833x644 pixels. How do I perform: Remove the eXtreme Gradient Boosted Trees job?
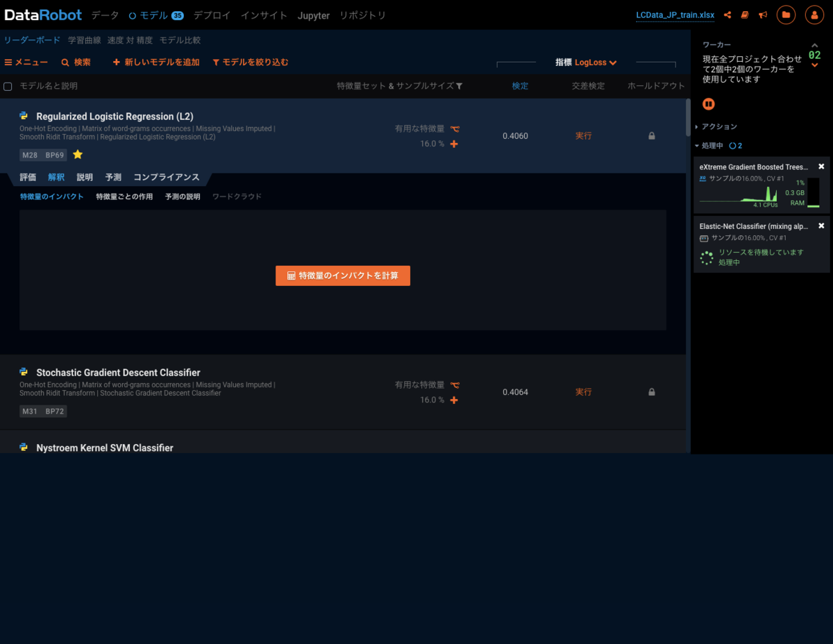(821, 167)
